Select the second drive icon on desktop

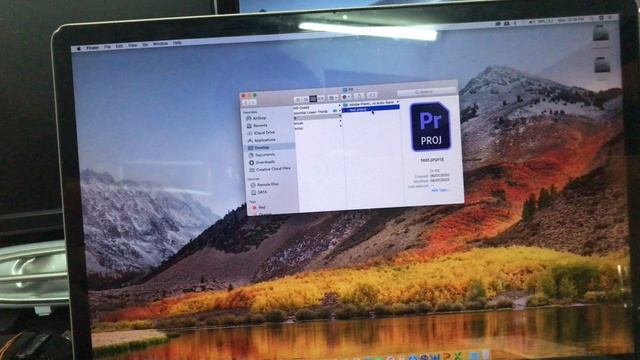[x=602, y=65]
